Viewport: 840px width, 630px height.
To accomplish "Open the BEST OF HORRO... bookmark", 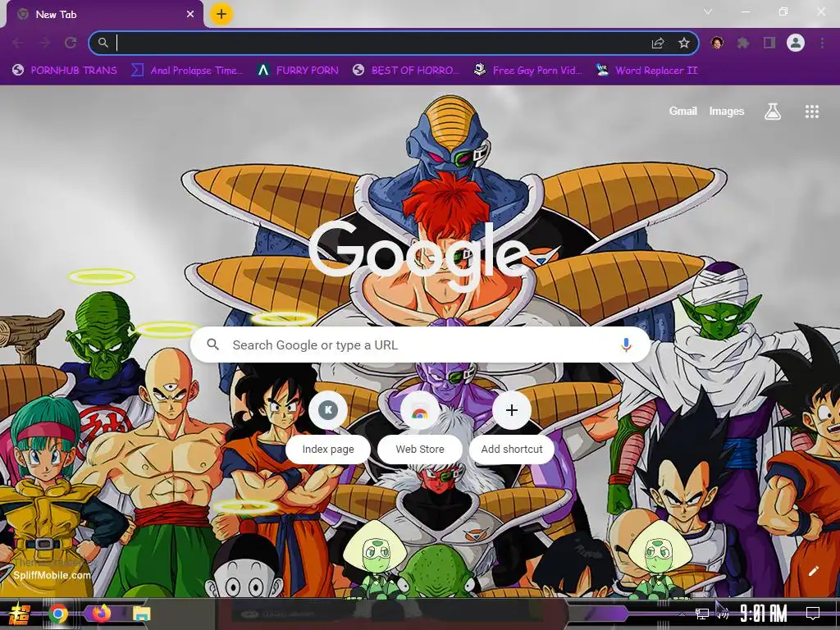I will pyautogui.click(x=405, y=71).
